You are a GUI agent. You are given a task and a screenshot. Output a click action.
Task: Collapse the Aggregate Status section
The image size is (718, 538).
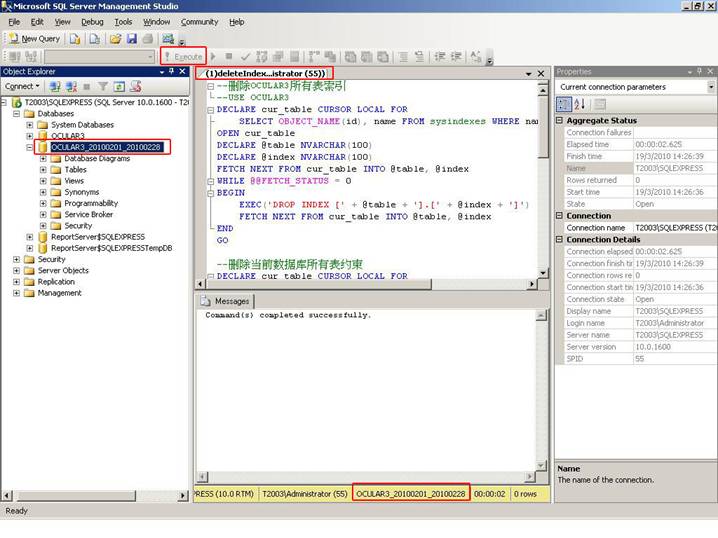559,120
